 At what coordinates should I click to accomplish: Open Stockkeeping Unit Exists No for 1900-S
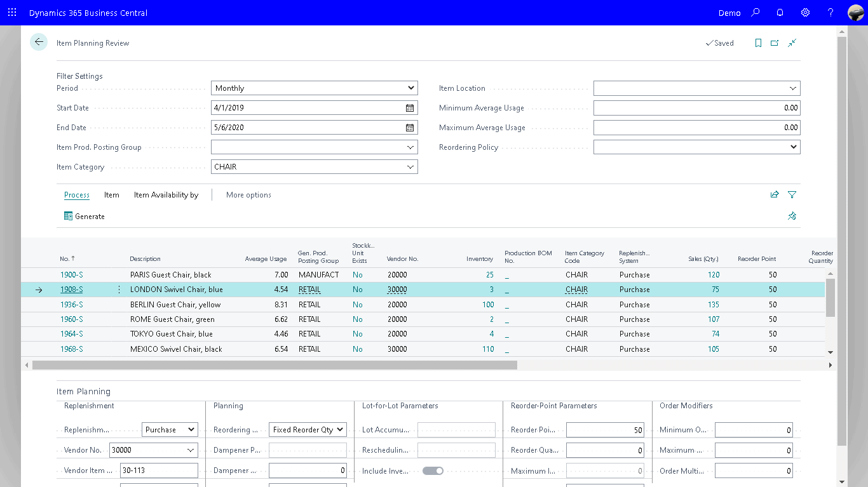(358, 275)
